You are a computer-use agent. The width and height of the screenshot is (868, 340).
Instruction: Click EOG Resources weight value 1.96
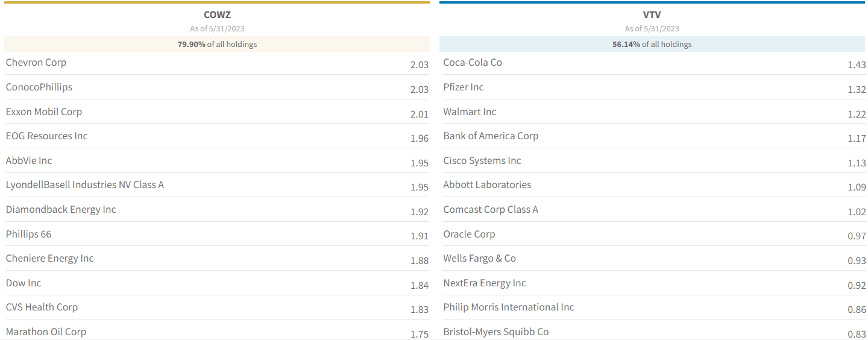pyautogui.click(x=420, y=139)
